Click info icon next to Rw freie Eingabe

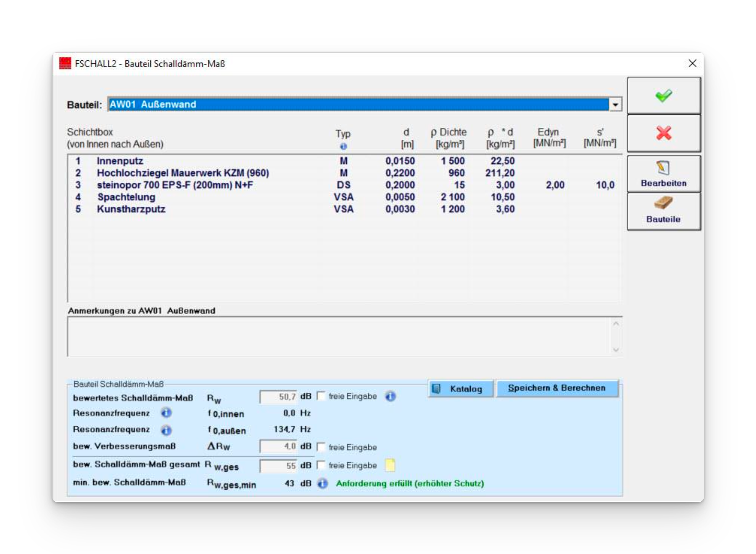point(390,396)
